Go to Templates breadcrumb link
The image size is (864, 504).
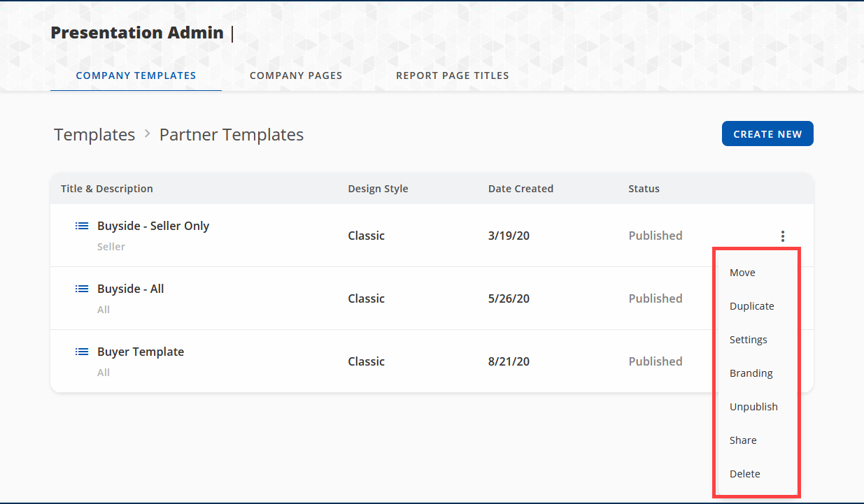point(94,134)
